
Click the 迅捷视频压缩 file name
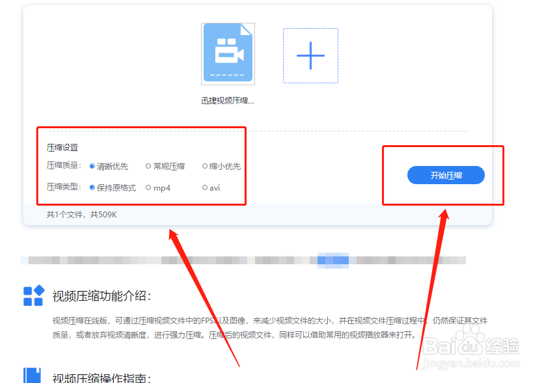(x=227, y=101)
